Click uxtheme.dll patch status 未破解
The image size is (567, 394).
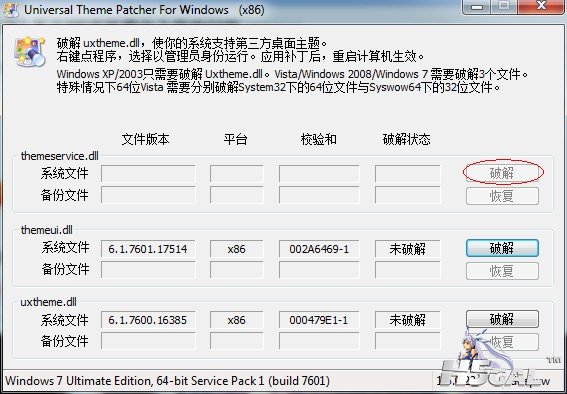pyautogui.click(x=408, y=320)
